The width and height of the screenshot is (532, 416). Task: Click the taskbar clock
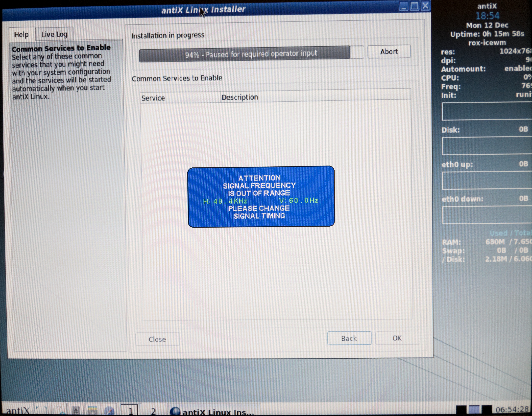[x=511, y=409]
